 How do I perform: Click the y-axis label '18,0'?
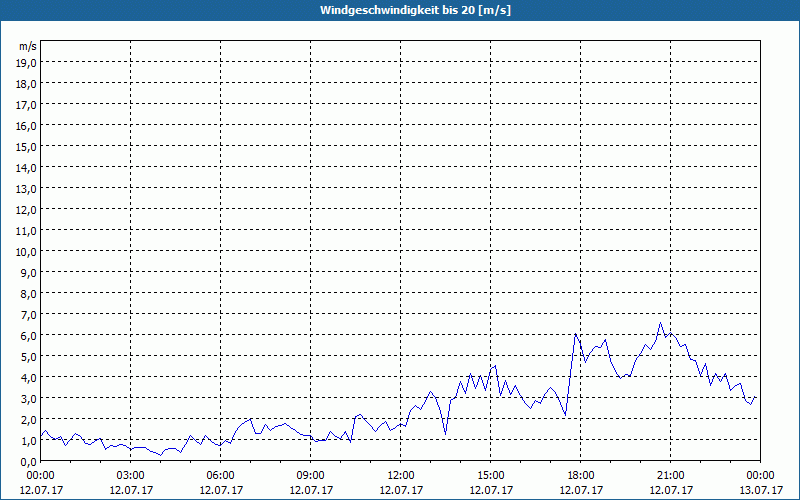coord(28,83)
